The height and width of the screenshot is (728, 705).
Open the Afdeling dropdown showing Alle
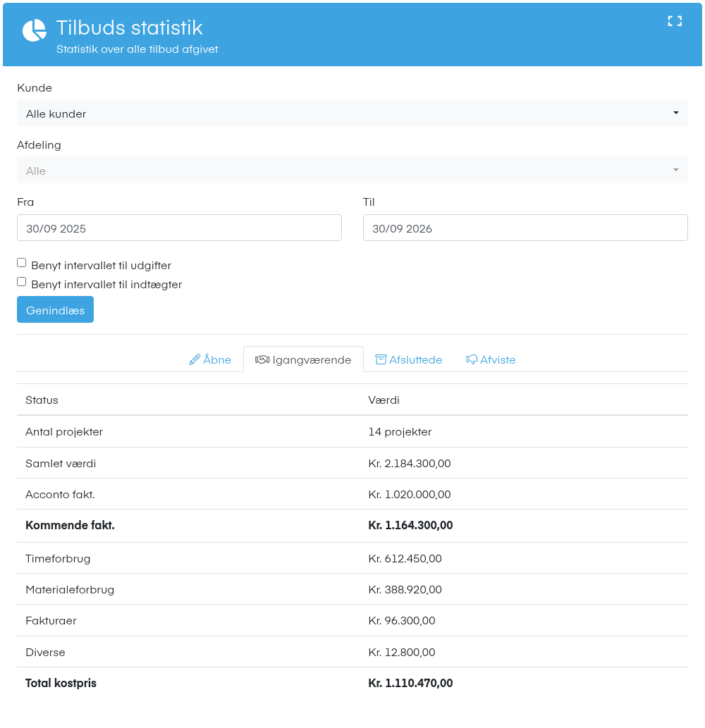[352, 171]
